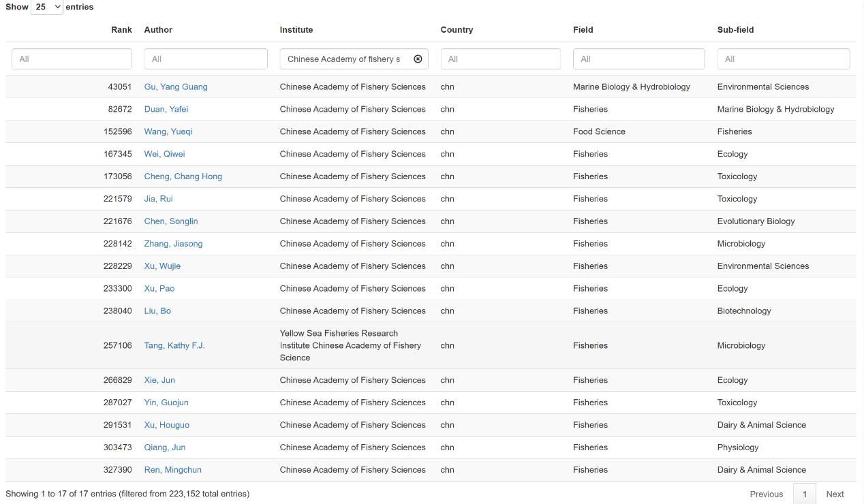Select rank value 327390
The height and width of the screenshot is (504, 864).
pos(118,470)
